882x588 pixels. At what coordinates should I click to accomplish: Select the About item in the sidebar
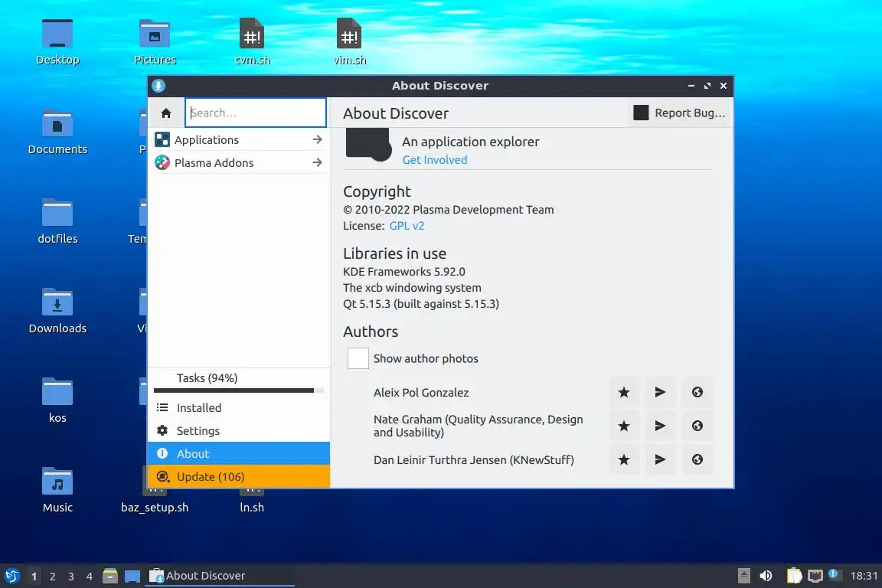(239, 453)
